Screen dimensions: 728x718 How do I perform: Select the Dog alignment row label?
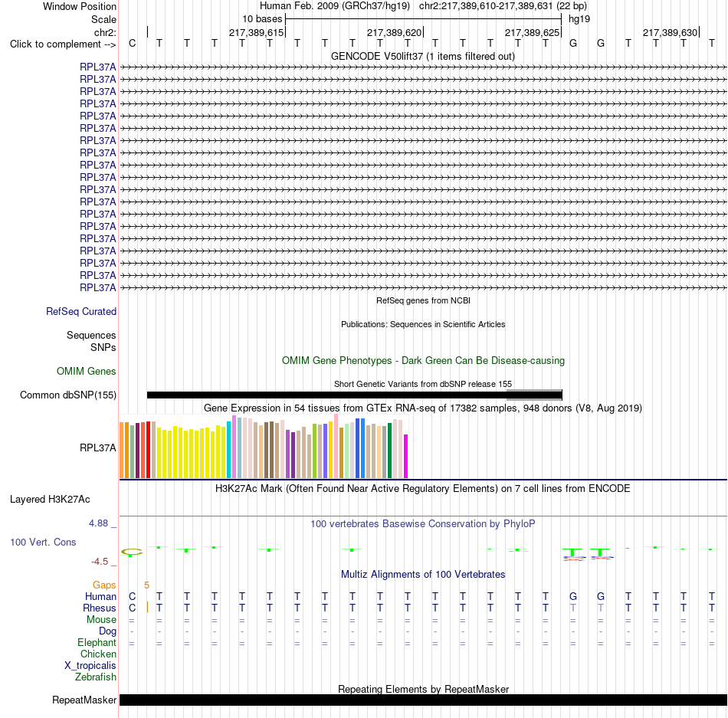click(107, 631)
